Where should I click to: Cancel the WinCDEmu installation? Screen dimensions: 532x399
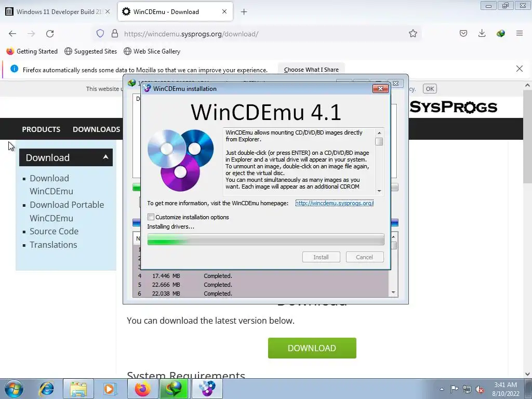364,257
